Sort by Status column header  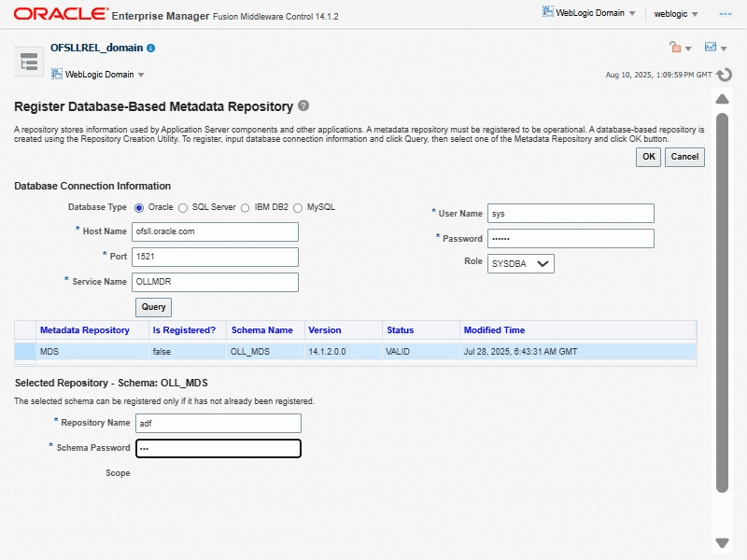pos(401,330)
